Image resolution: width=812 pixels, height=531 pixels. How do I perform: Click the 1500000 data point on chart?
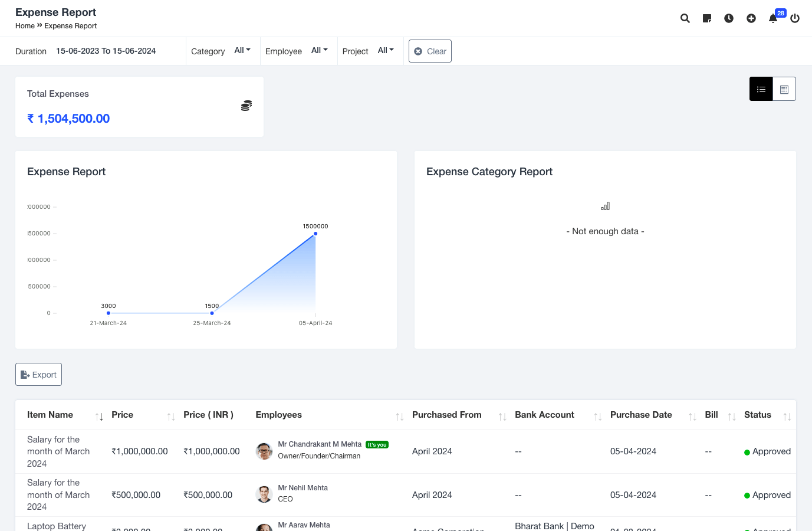pos(315,234)
